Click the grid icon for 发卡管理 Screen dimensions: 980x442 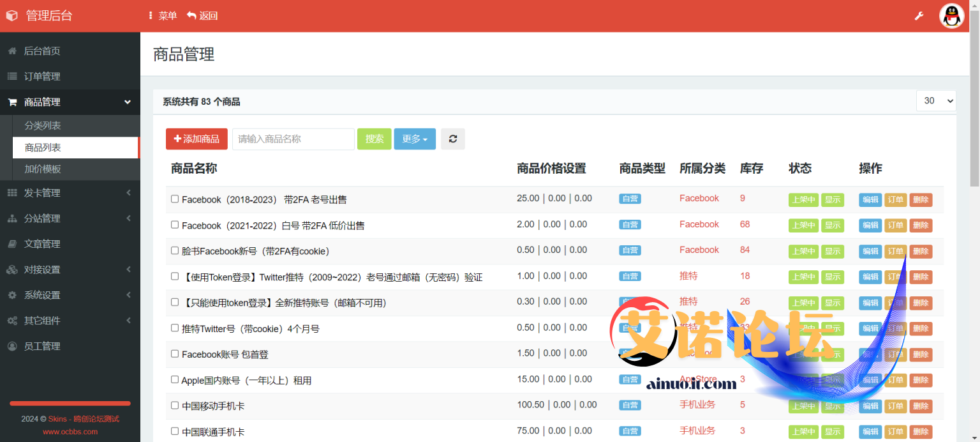12,193
